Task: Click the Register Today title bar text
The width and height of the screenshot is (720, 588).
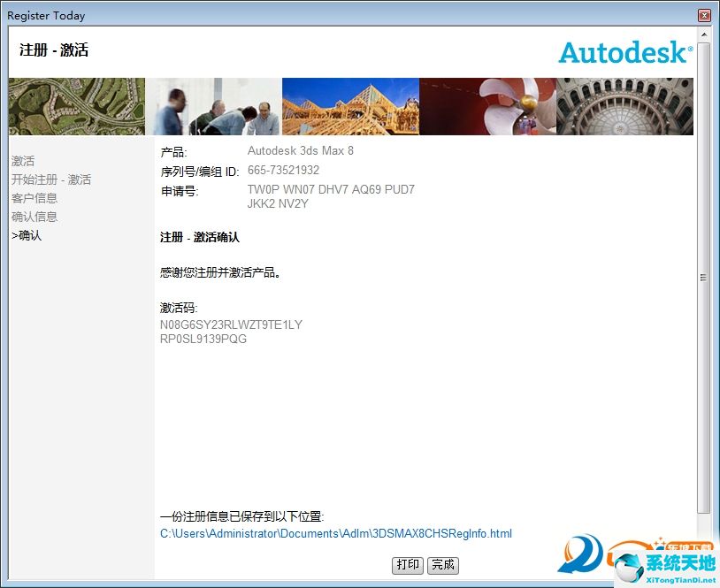Action: (x=46, y=16)
